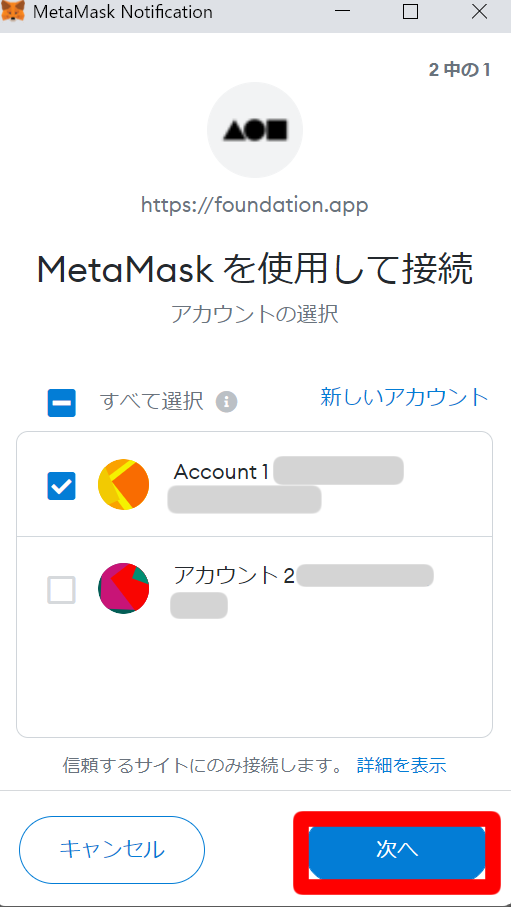This screenshot has height=907, width=511.
Task: Open the 新しいアカウント link
Action: 405,397
